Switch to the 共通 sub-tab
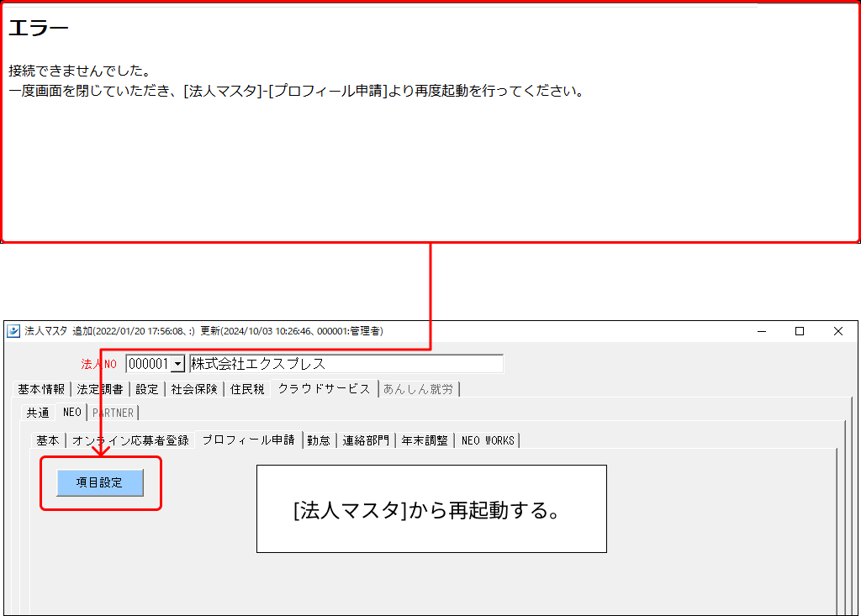Screen dimensions: 861x616 (x=38, y=413)
